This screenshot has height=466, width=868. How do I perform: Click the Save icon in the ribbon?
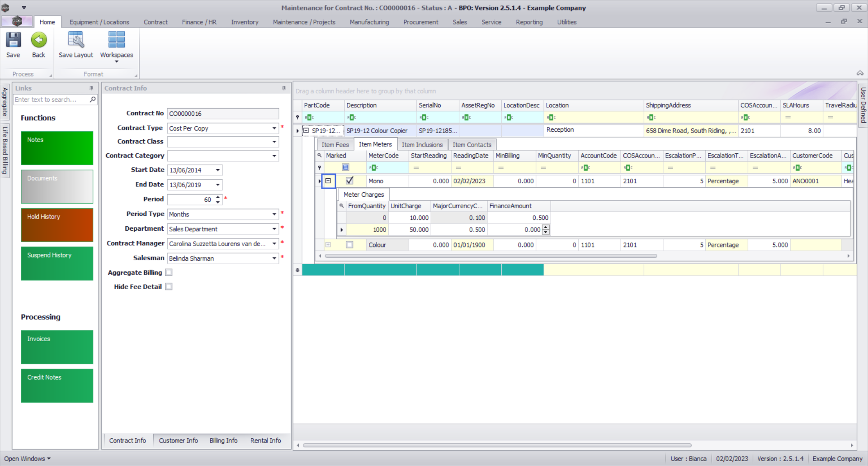pos(13,40)
